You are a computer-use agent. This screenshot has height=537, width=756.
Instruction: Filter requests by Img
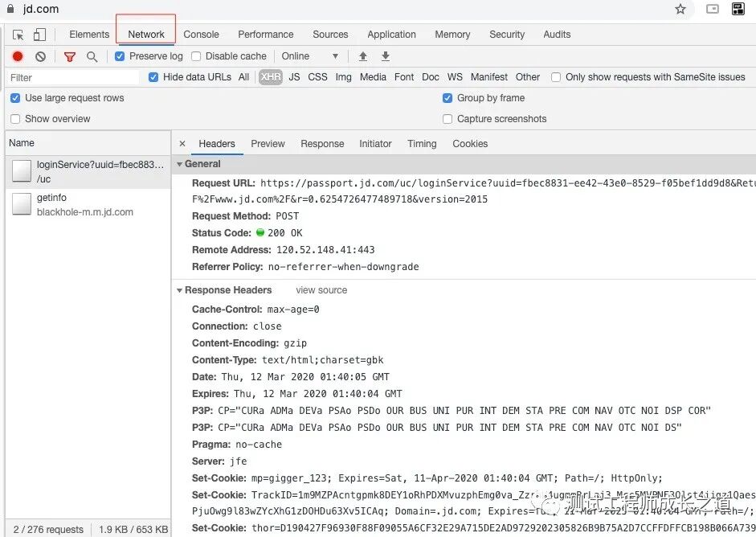[x=343, y=77]
